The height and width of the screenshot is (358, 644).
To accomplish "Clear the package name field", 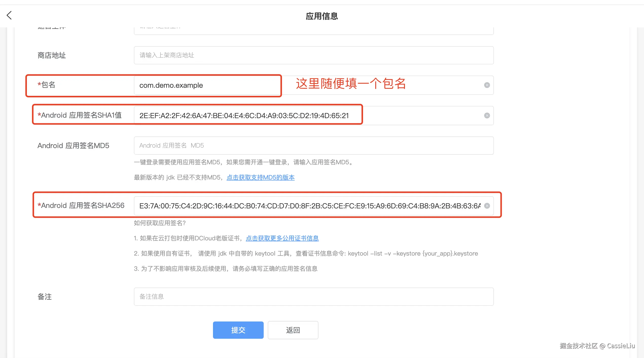I will 487,85.
